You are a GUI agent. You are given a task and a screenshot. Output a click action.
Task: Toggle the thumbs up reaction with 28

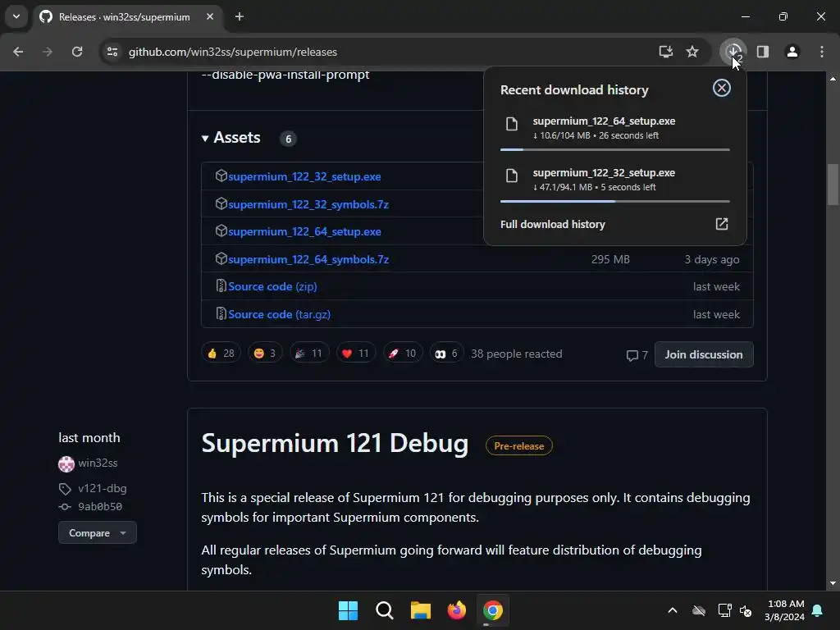point(221,353)
